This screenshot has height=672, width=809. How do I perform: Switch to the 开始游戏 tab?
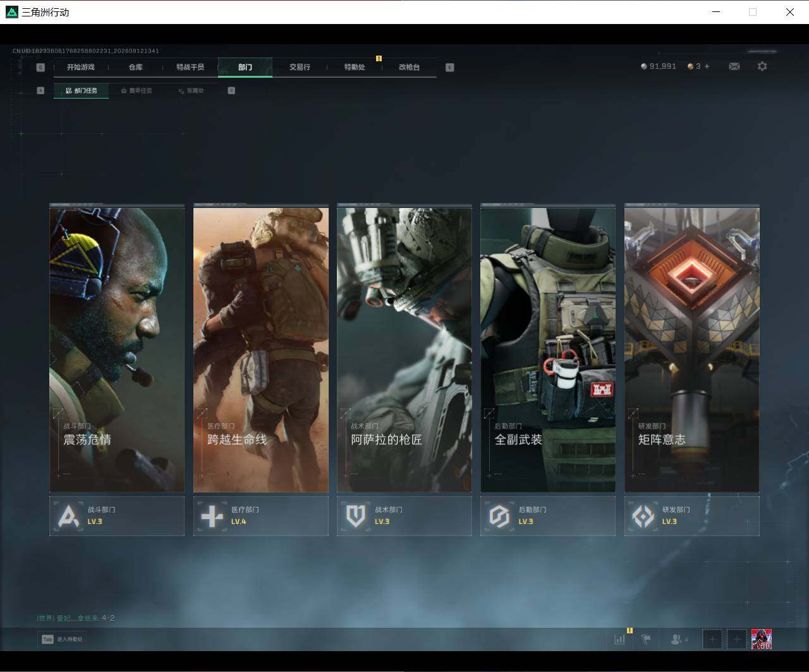click(x=81, y=67)
